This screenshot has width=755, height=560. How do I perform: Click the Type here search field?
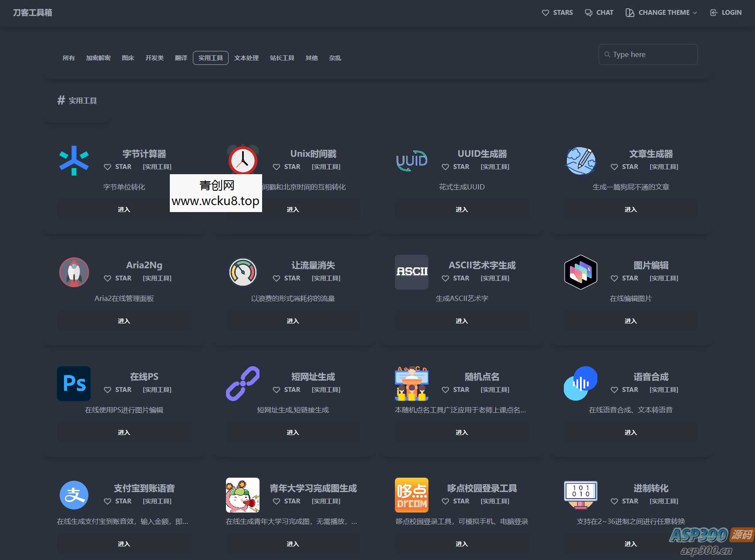tap(647, 54)
